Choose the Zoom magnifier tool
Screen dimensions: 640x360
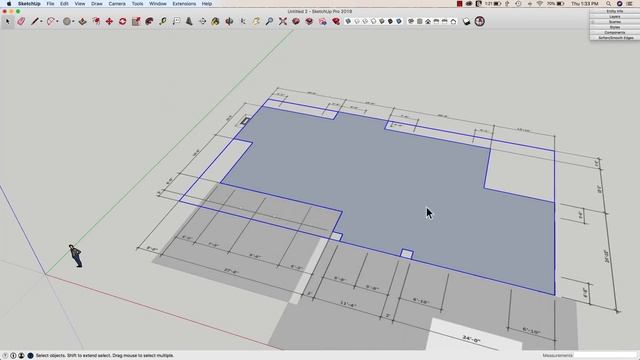[269, 21]
